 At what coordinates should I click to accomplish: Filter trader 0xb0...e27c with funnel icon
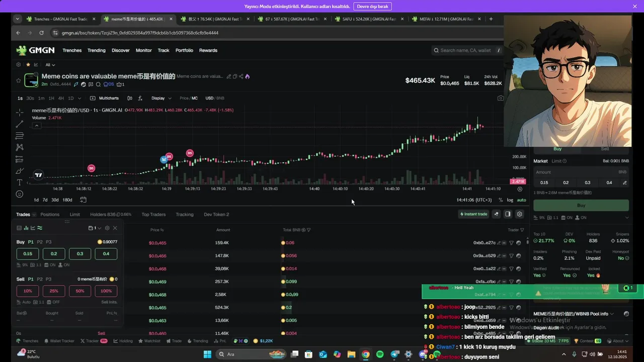pos(512,243)
